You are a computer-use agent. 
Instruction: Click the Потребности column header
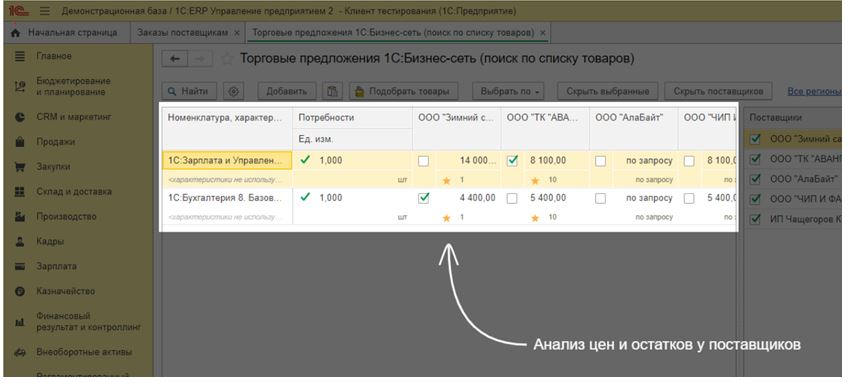tap(353, 118)
